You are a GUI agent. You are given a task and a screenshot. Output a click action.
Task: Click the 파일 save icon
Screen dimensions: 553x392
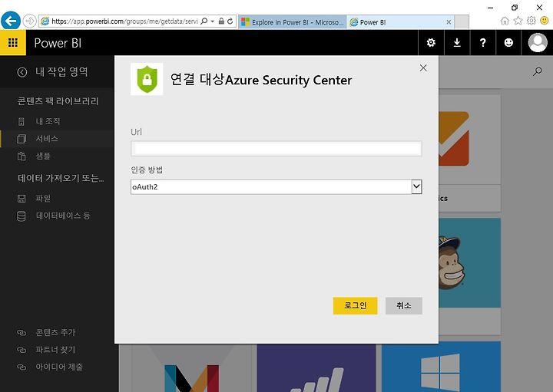[22, 198]
